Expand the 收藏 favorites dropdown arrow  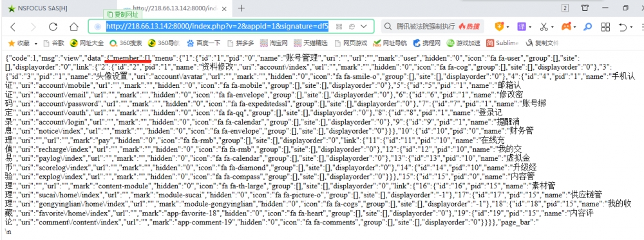35,43
